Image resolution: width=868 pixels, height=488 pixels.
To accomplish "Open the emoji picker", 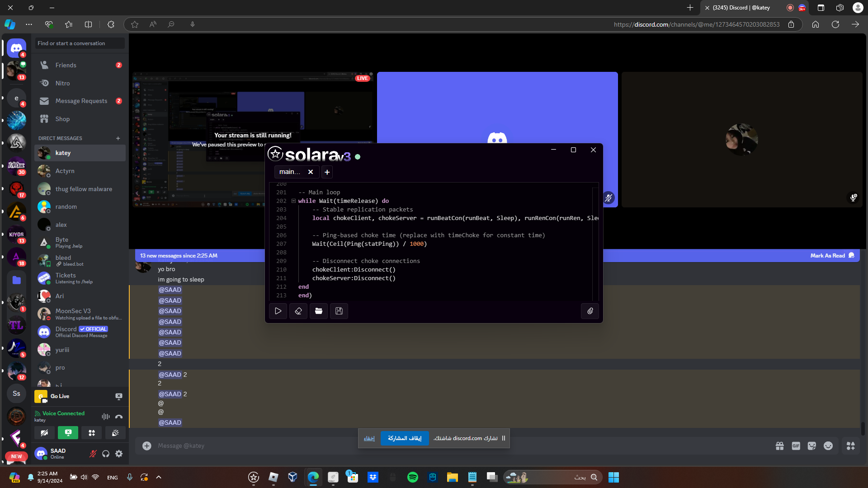I will point(828,446).
